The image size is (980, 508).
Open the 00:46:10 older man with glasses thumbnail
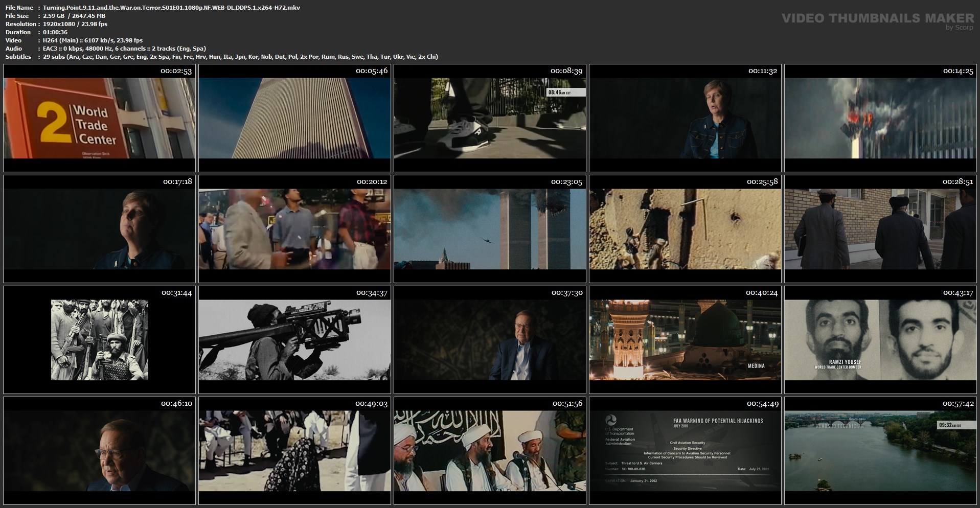coord(99,451)
